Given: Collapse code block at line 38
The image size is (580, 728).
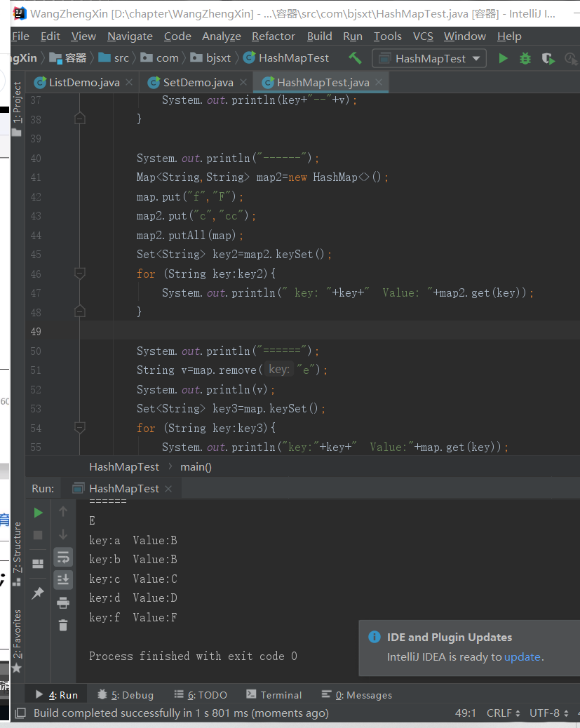Looking at the screenshot, I should (x=80, y=119).
